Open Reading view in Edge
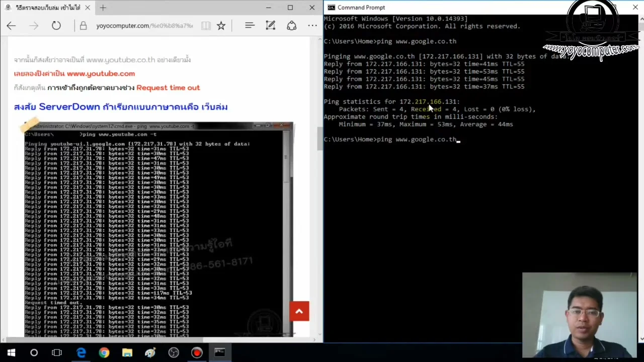 coord(206,26)
